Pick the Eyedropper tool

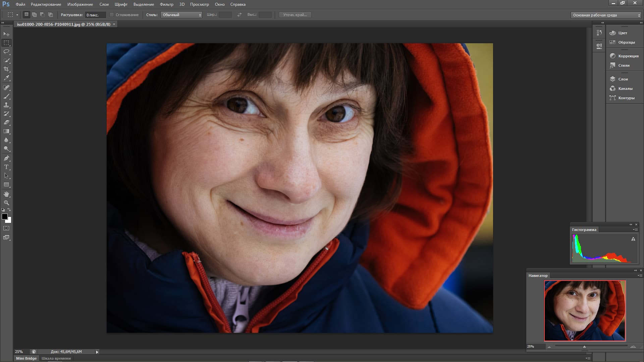(6, 78)
